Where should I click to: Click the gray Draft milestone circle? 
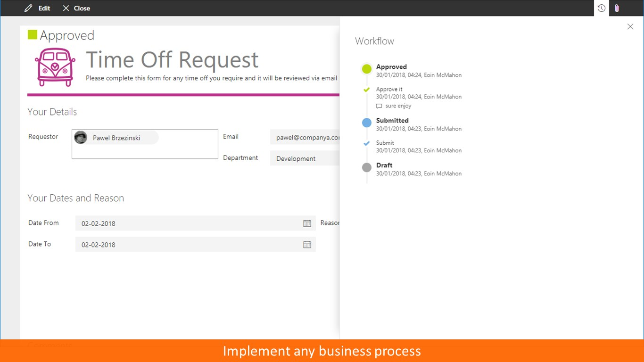[x=366, y=167]
